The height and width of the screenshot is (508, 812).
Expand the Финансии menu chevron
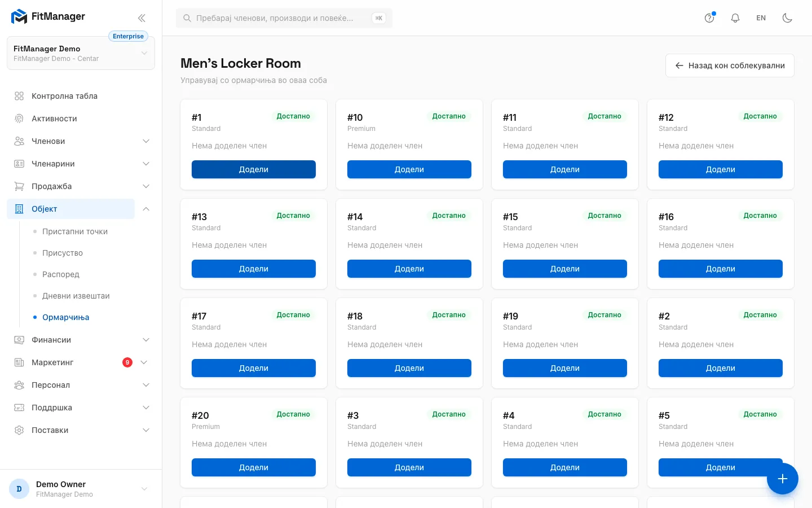tap(146, 340)
